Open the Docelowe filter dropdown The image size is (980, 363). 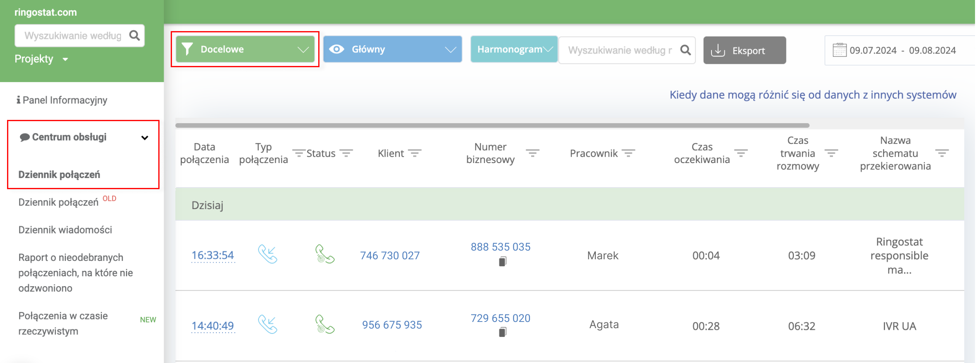coord(245,49)
